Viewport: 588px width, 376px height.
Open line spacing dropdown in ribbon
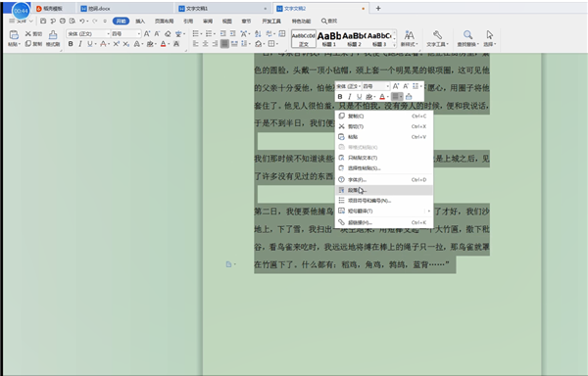(249, 44)
